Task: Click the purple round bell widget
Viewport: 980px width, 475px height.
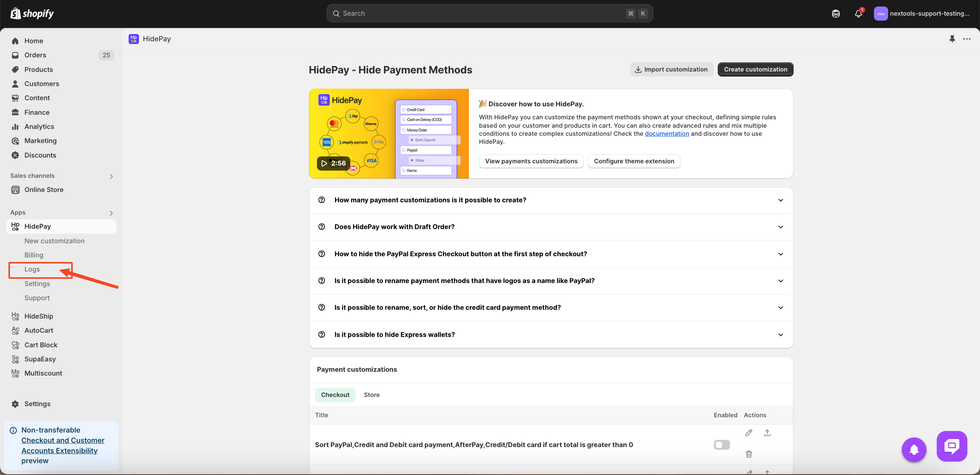Action: tap(914, 449)
